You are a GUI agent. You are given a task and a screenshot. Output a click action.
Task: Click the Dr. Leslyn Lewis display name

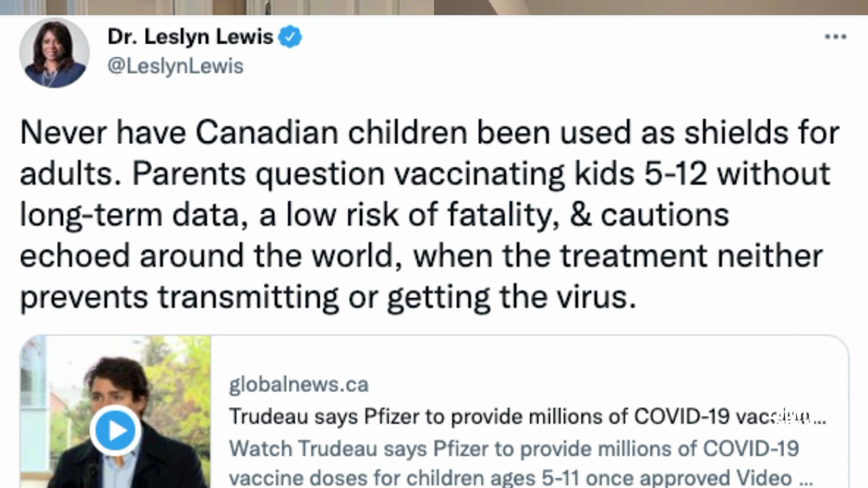click(x=191, y=37)
